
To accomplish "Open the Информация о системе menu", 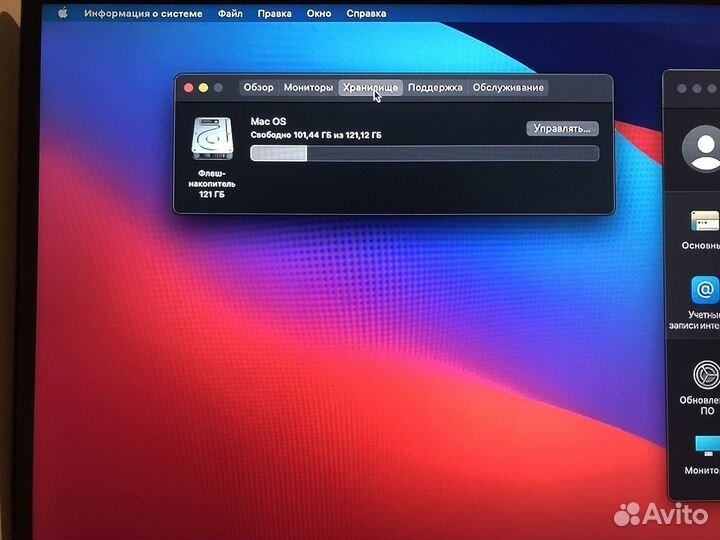I will [x=143, y=14].
